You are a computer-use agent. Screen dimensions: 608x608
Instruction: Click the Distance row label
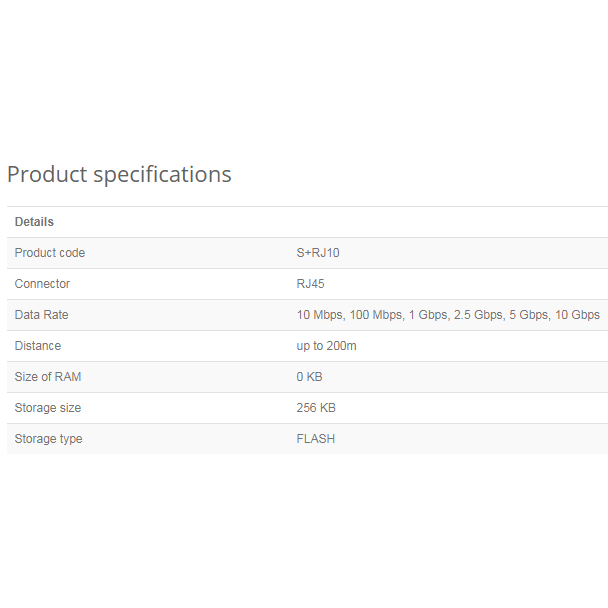(38, 346)
